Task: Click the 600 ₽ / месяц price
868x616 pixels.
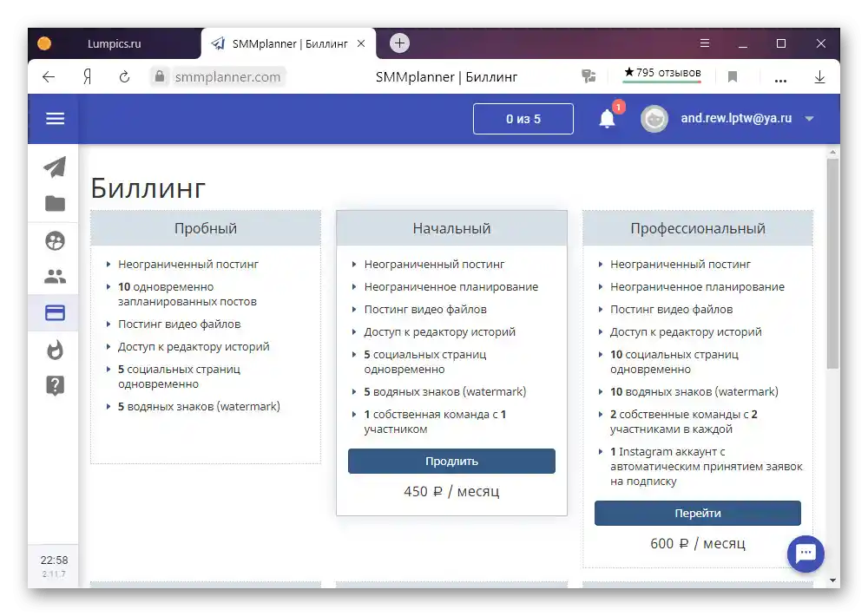Action: (x=698, y=543)
